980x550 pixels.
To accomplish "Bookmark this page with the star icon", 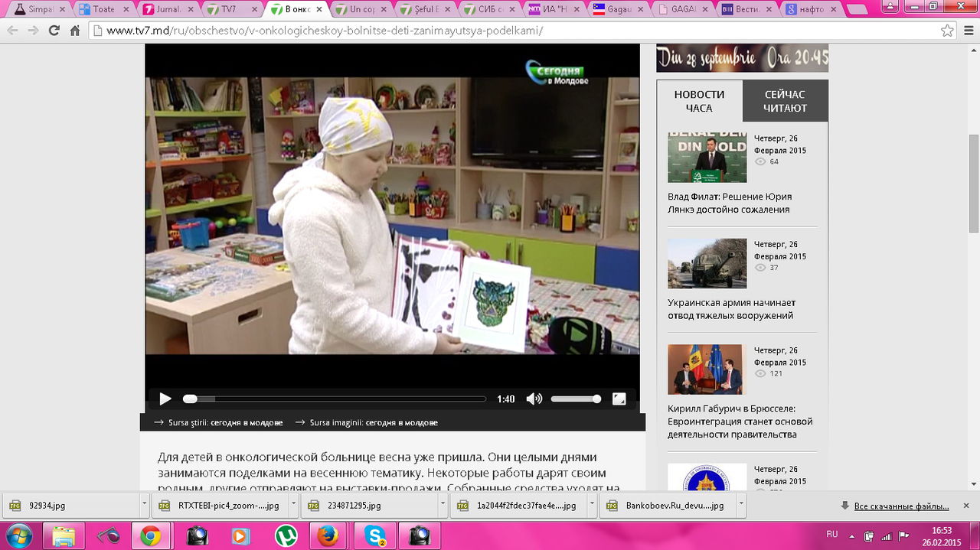I will [x=947, y=31].
